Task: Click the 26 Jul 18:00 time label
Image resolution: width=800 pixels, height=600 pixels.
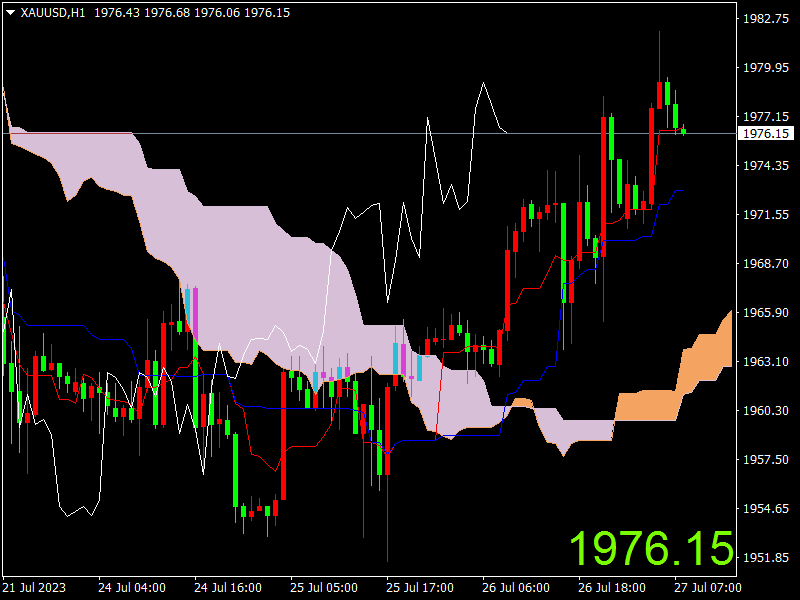Action: [x=612, y=588]
